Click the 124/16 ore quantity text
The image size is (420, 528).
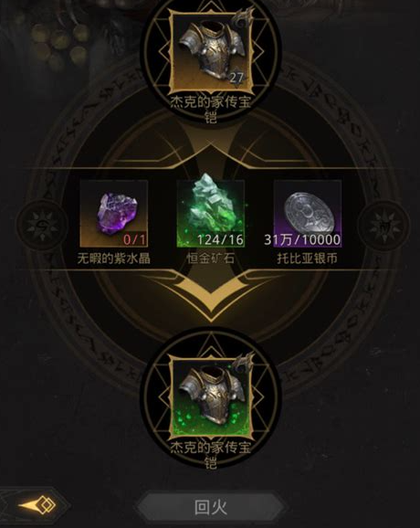point(220,239)
